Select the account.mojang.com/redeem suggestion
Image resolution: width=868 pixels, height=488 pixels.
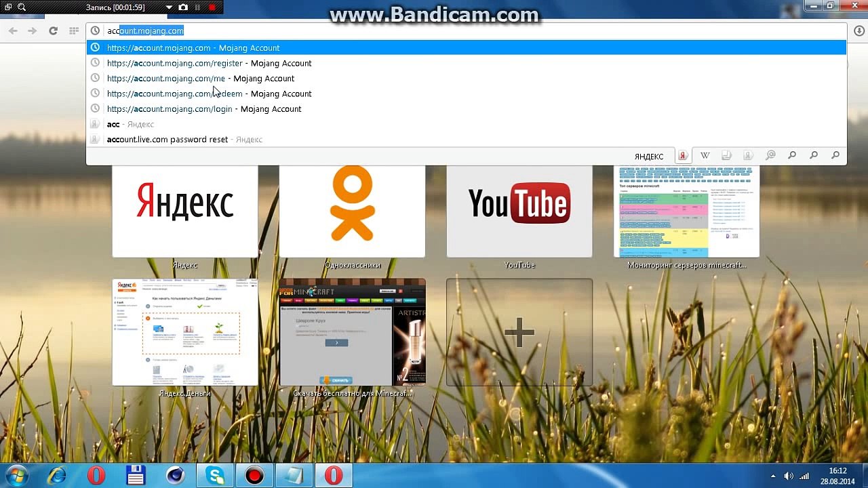pyautogui.click(x=467, y=94)
